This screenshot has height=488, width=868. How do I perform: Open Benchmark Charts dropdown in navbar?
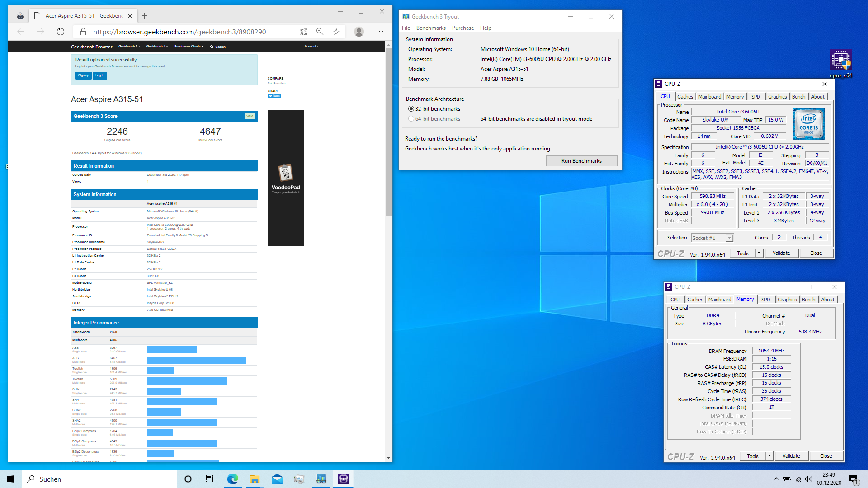[189, 47]
